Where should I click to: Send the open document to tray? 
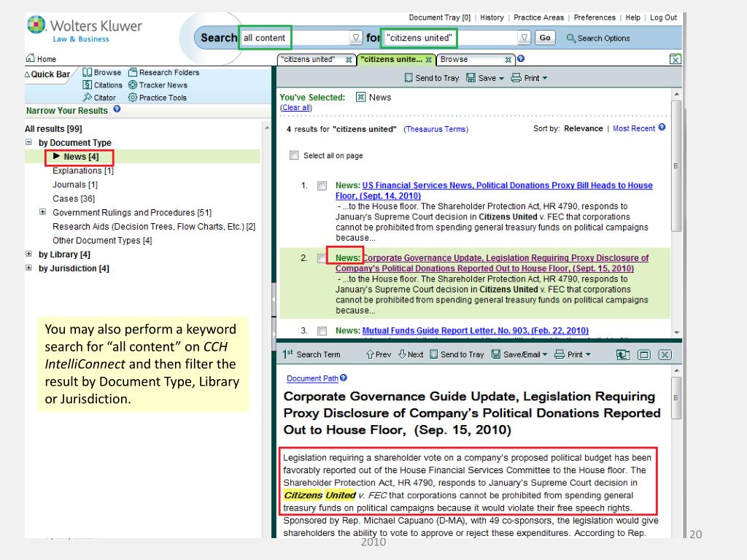[457, 354]
